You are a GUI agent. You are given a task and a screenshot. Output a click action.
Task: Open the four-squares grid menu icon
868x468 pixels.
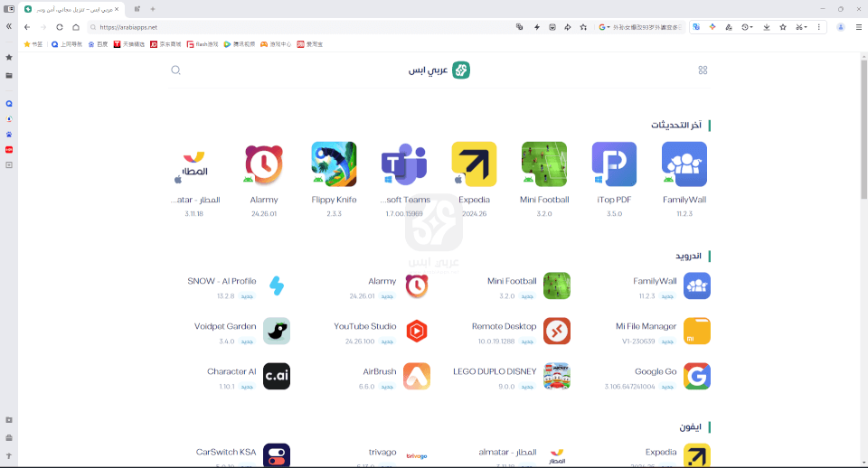[x=703, y=70]
